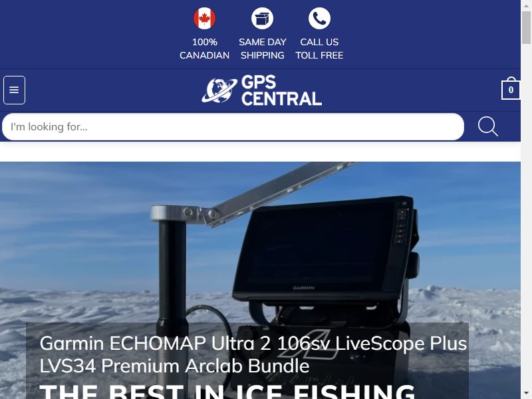Image resolution: width=532 pixels, height=399 pixels.
Task: Open the Garmin ECHOMAP Ultra 2 bundle title
Action: [253, 354]
